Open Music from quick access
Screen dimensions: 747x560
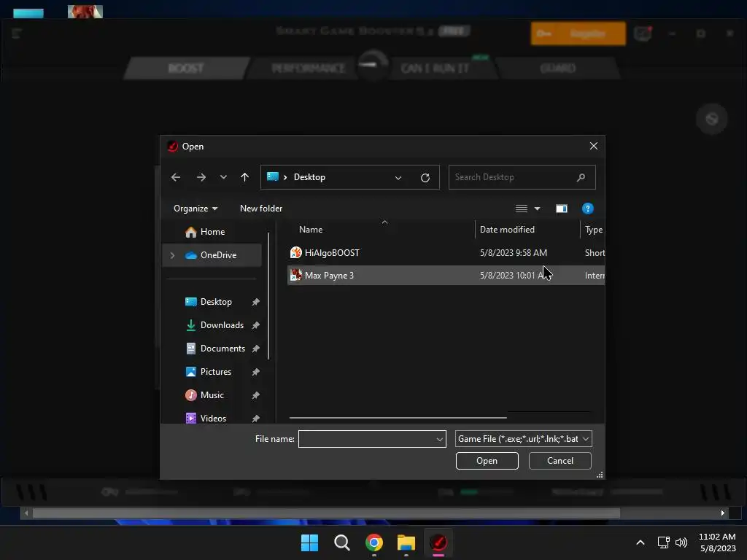212,395
